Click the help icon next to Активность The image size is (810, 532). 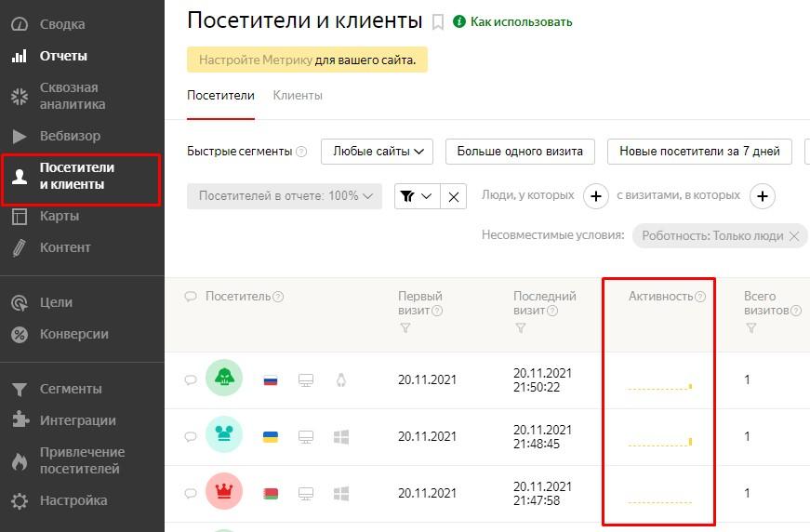(700, 297)
